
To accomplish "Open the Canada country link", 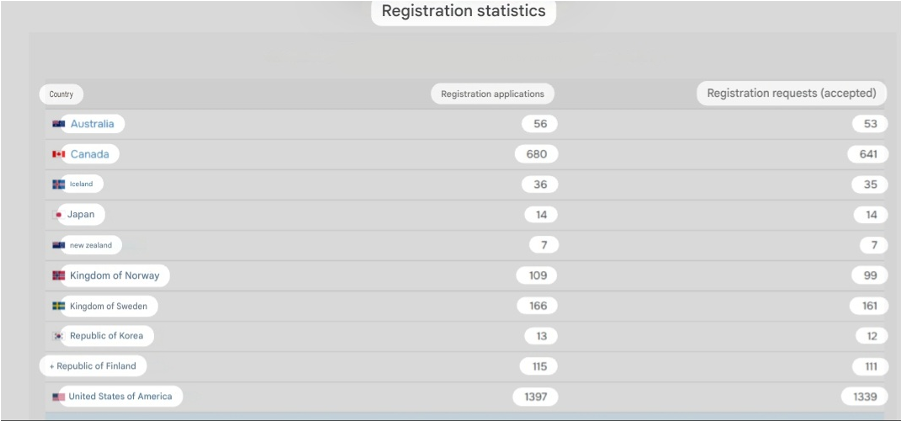I will pyautogui.click(x=90, y=154).
